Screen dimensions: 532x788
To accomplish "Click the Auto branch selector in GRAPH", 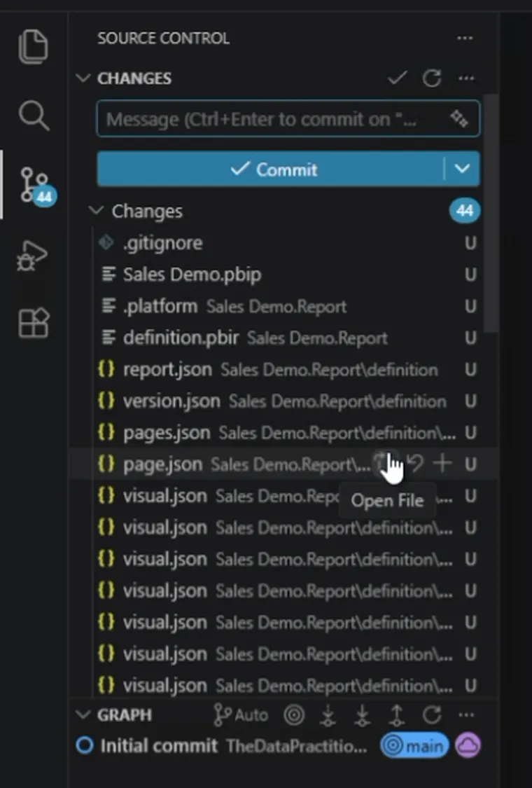I will 241,714.
